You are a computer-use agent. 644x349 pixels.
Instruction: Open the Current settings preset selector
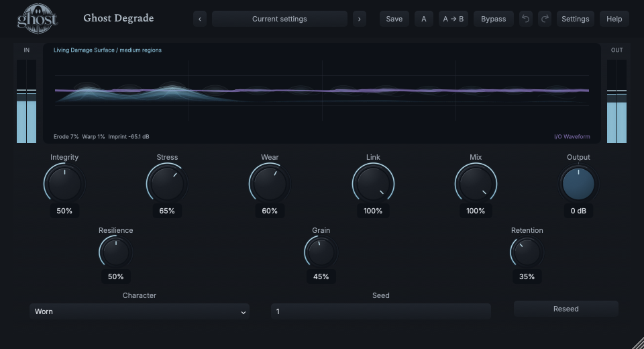pyautogui.click(x=279, y=19)
